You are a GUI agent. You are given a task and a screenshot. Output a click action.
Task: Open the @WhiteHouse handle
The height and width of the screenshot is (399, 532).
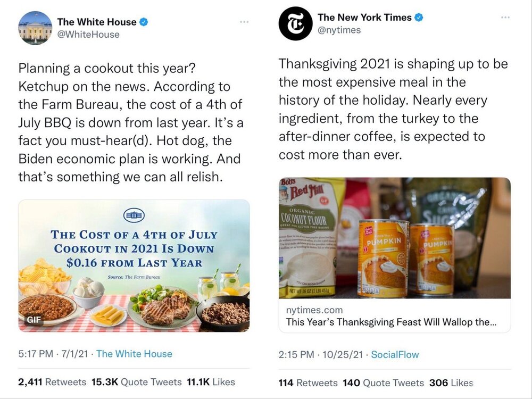tap(88, 35)
